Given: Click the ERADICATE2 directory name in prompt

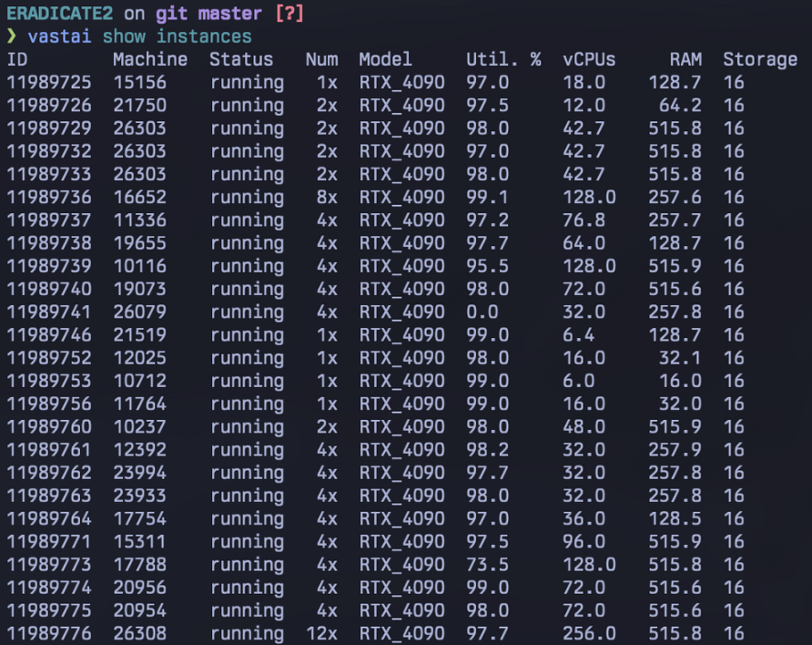Looking at the screenshot, I should point(59,14).
